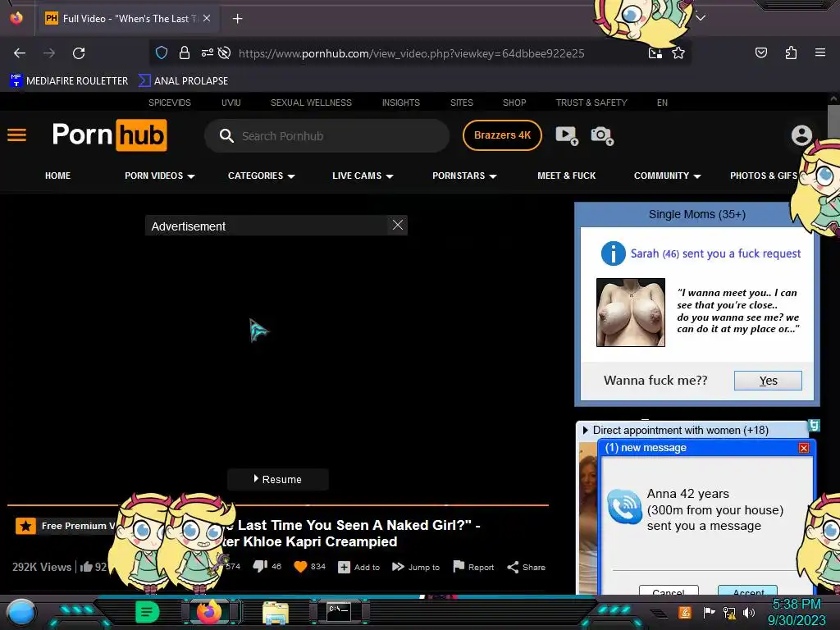Viewport: 840px width, 630px height.
Task: Open the tracking protection shield panel
Action: [x=162, y=52]
